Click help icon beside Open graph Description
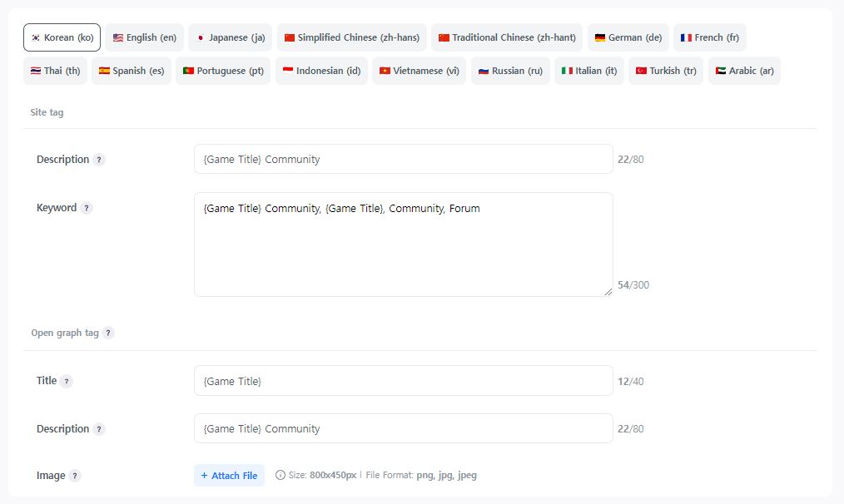 click(99, 429)
